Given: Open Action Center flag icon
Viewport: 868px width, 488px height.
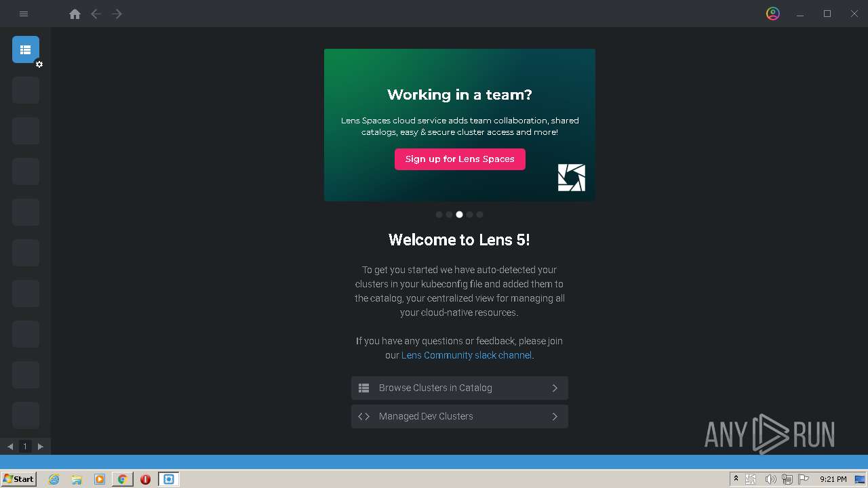Looking at the screenshot, I should coord(804,479).
